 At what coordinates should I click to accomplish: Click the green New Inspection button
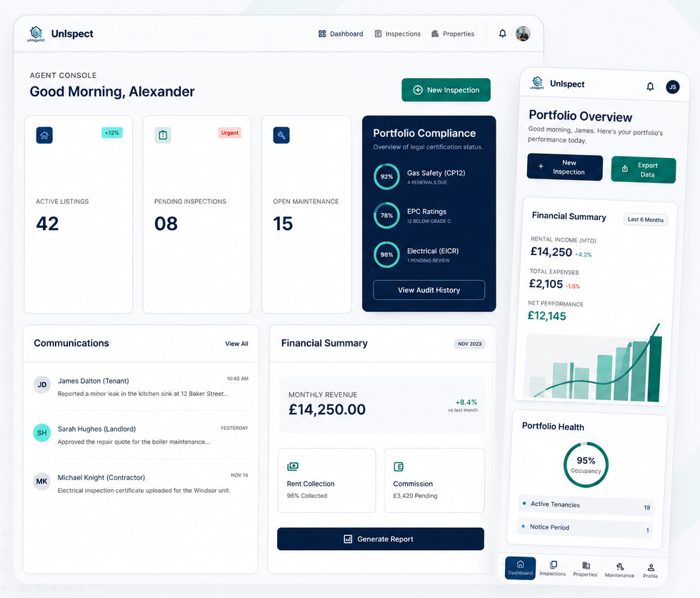[x=446, y=90]
